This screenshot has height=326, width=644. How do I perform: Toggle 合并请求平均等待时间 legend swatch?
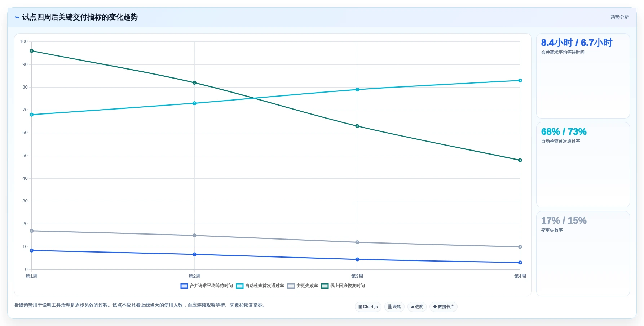184,286
